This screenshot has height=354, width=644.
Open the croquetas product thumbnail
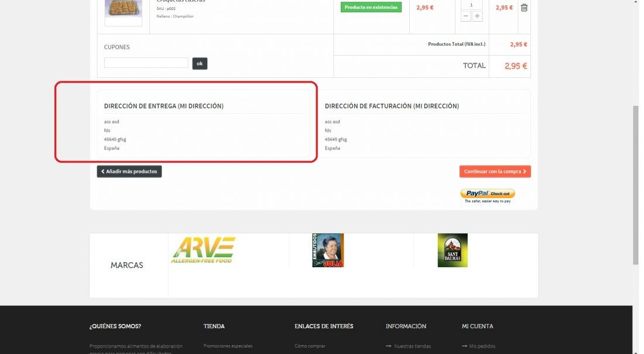point(123,12)
